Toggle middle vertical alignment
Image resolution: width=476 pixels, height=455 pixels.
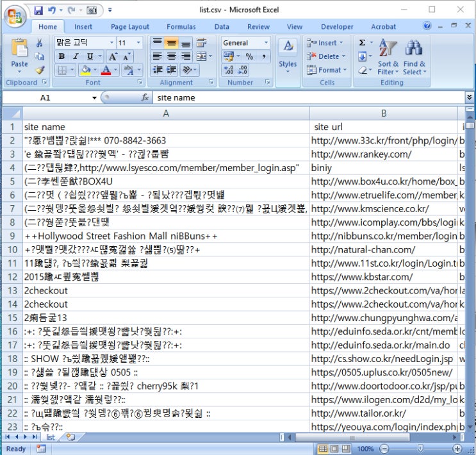172,43
